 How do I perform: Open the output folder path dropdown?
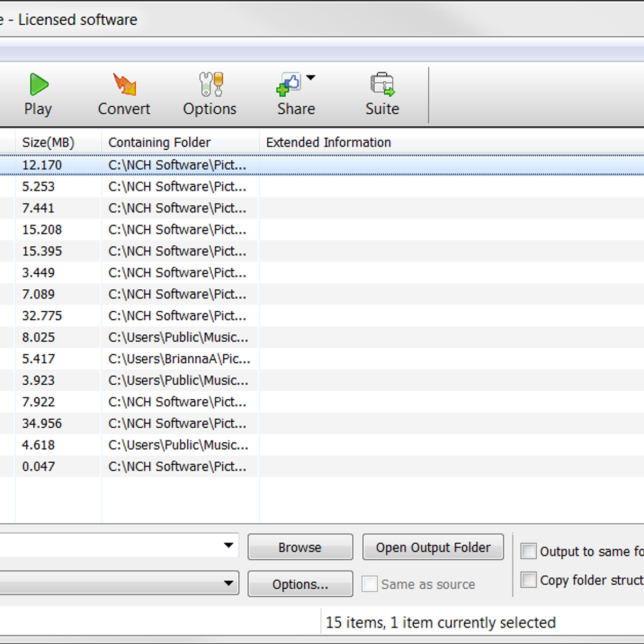[x=229, y=546]
